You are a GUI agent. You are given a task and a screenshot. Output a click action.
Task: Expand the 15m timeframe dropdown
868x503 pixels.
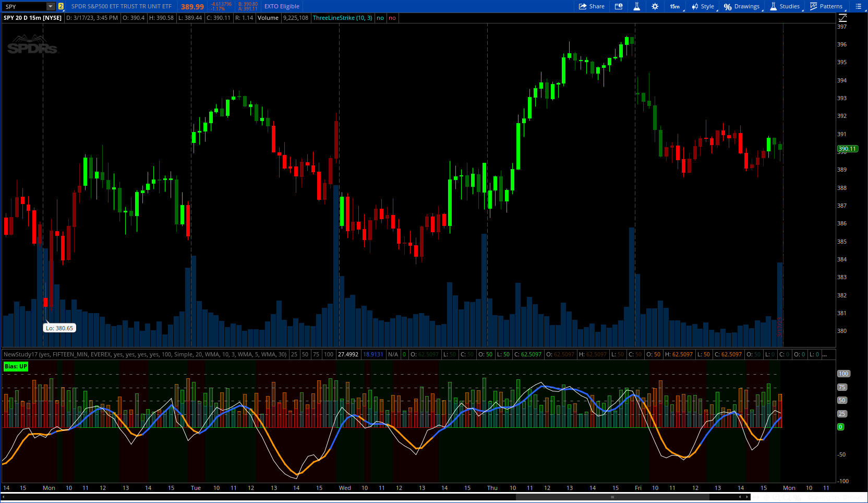[x=675, y=6]
